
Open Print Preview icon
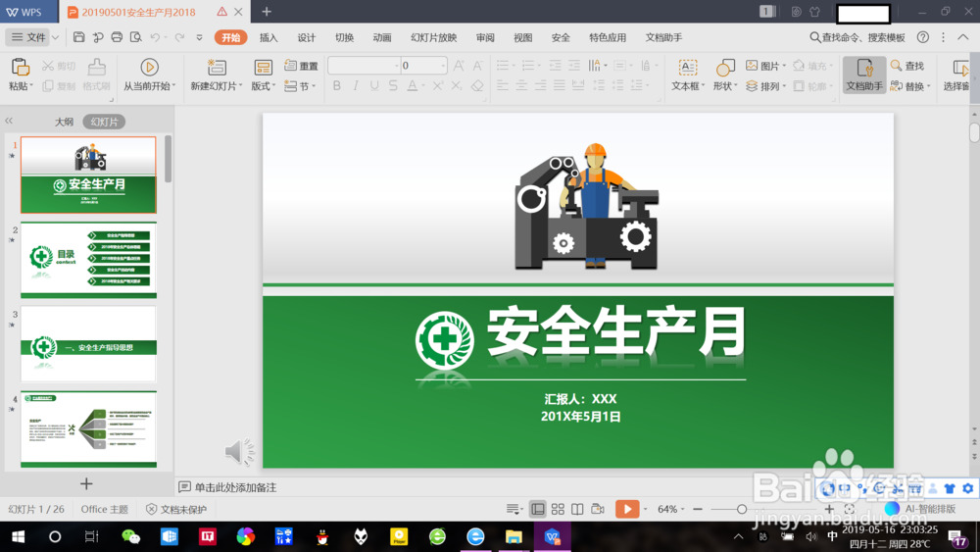[135, 37]
